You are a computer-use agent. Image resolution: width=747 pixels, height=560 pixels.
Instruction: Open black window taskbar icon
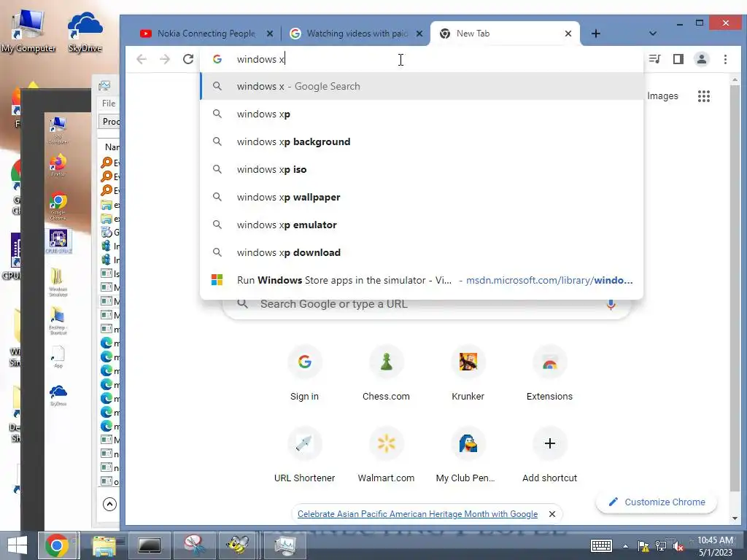pos(149,545)
